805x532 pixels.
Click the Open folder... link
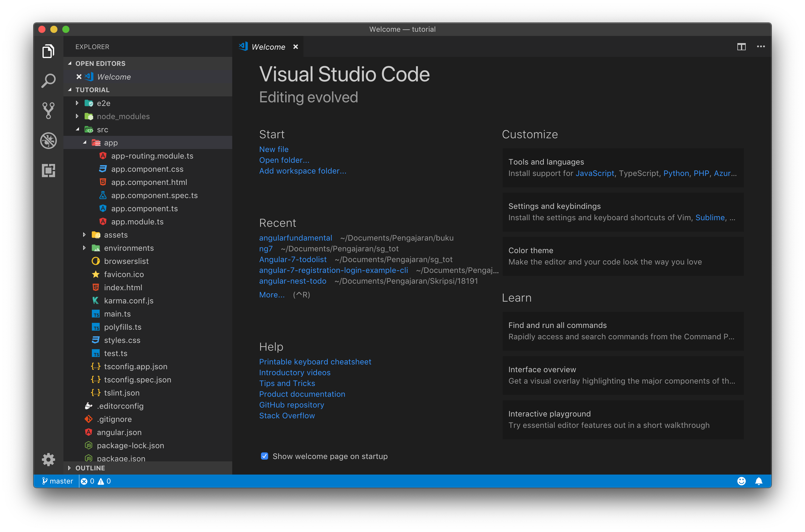tap(284, 160)
